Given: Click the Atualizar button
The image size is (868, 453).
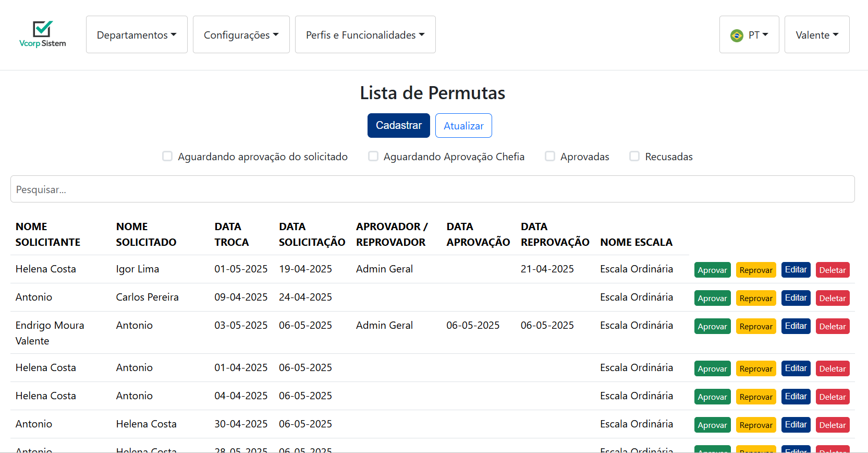Looking at the screenshot, I should [463, 125].
